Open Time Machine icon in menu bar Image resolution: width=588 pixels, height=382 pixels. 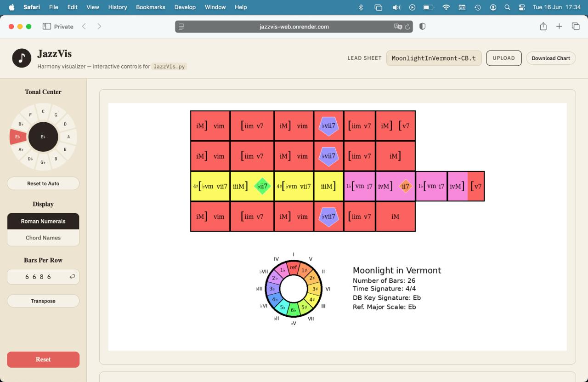click(478, 7)
